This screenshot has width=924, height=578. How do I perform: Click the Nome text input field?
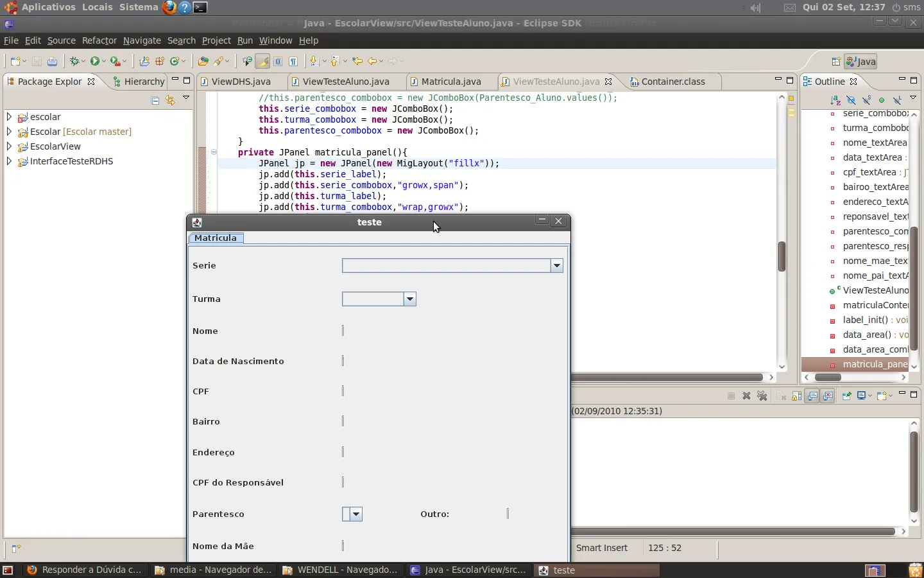(x=345, y=331)
